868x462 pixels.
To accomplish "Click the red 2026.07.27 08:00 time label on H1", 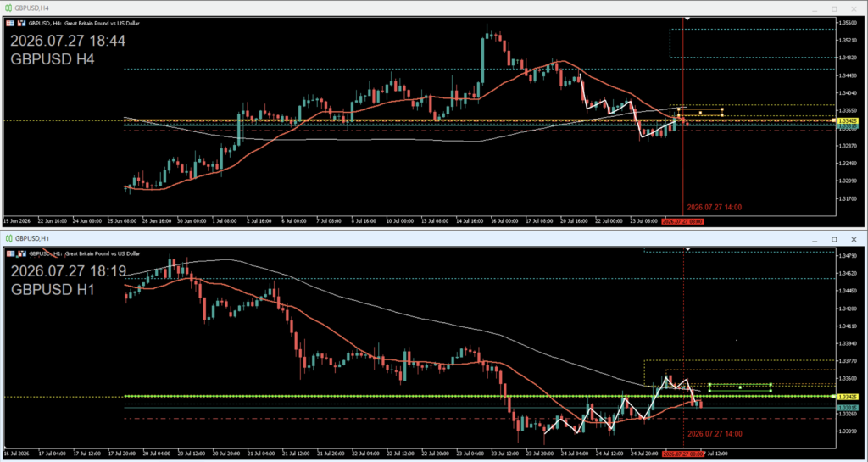I will [684, 452].
